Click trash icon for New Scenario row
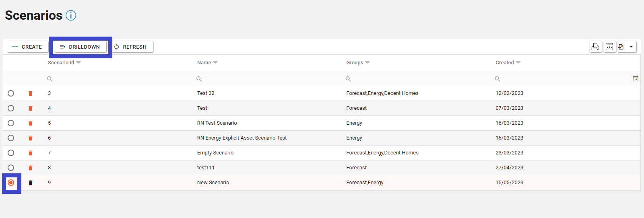 pos(31,183)
